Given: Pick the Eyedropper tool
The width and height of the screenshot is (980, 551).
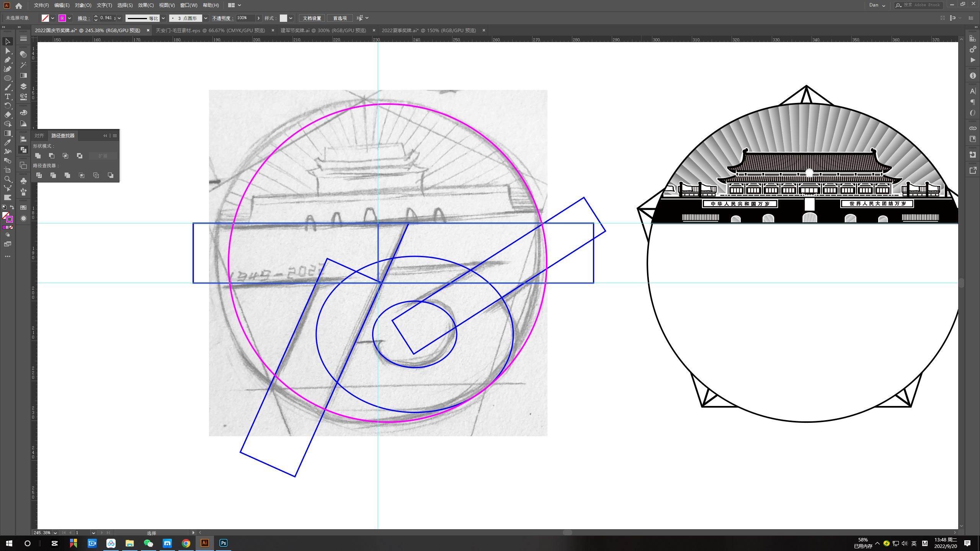Looking at the screenshot, I should tap(7, 142).
